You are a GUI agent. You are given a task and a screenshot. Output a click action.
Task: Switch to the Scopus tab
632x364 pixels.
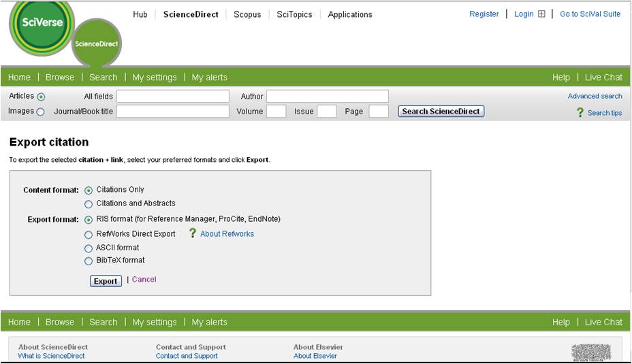[247, 14]
